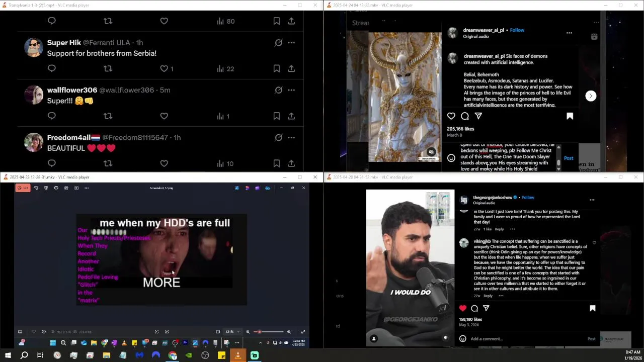644x362 pixels.
Task: Bookmark the Super Hik tweet
Action: [276, 68]
